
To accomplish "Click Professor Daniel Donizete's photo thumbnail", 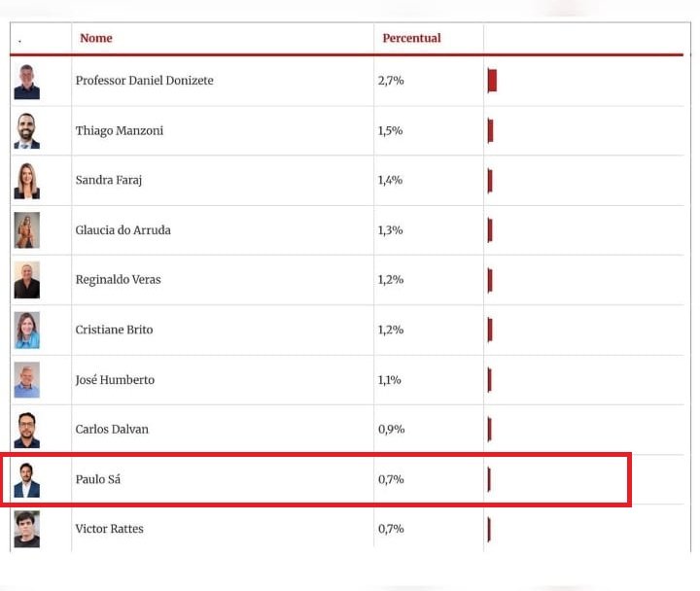I will [27, 82].
